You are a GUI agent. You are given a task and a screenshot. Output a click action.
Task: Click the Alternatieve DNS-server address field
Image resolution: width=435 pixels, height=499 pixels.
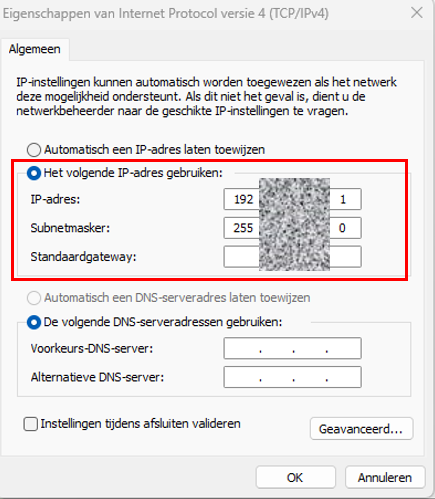pos(292,377)
